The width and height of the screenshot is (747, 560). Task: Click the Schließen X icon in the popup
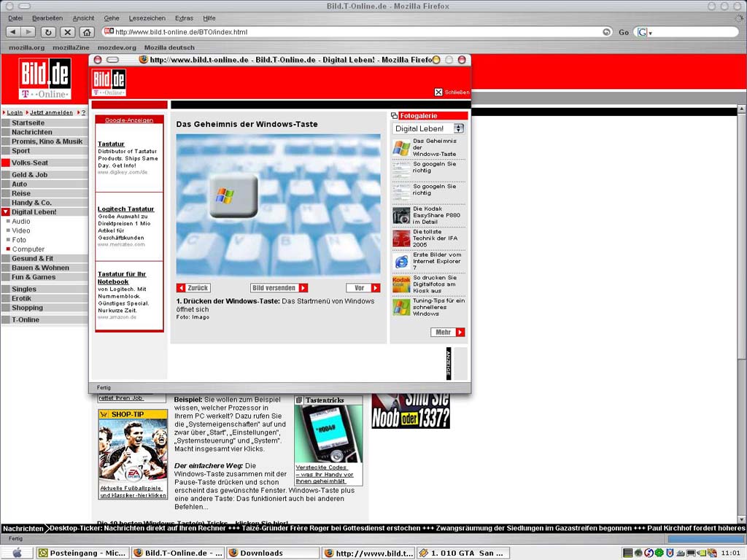[x=438, y=92]
